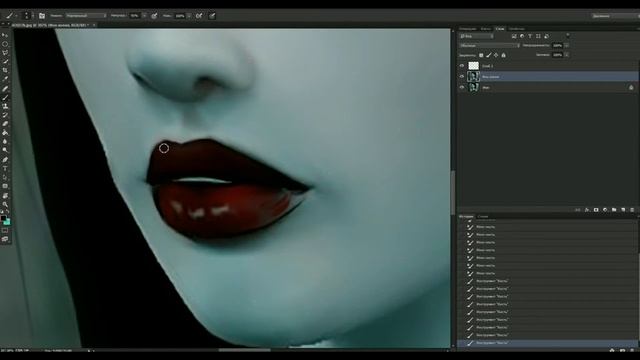Select the Blur tool
The width and height of the screenshot is (640, 360).
tap(5, 142)
